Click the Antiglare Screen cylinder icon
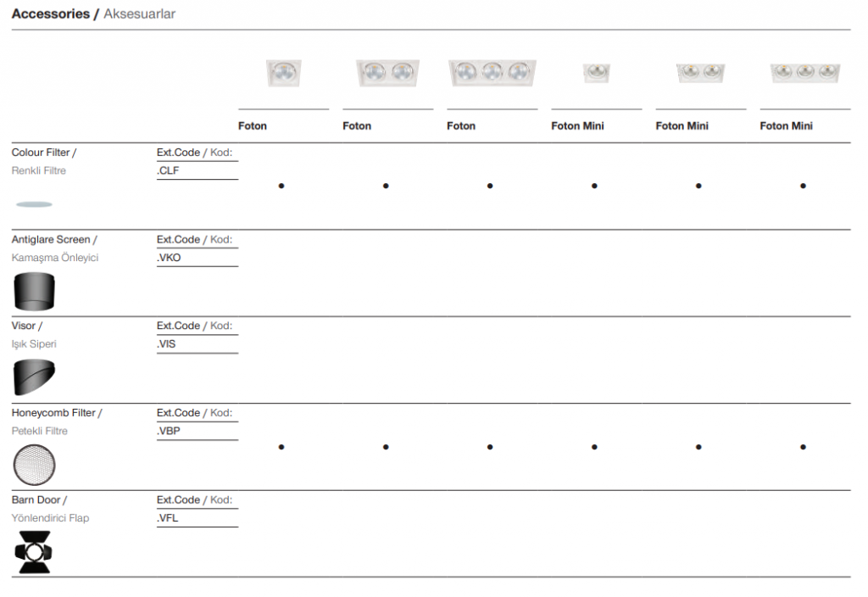868x597 pixels. (x=34, y=292)
